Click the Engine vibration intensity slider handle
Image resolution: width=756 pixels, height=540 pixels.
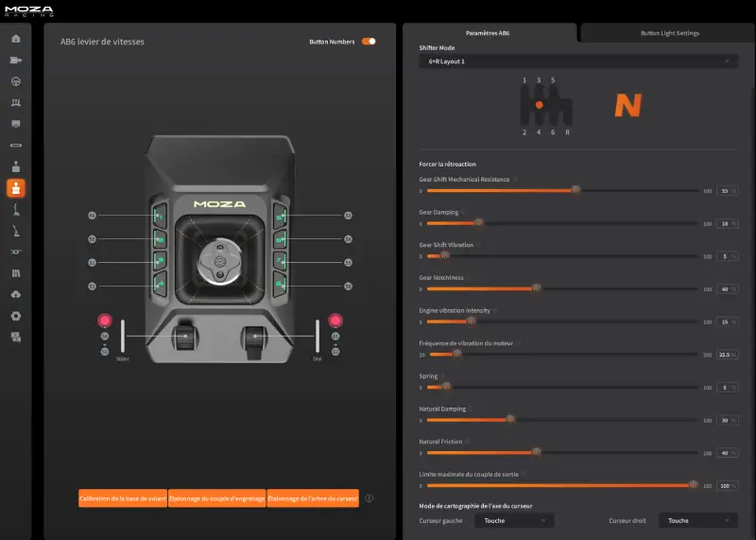(x=471, y=322)
